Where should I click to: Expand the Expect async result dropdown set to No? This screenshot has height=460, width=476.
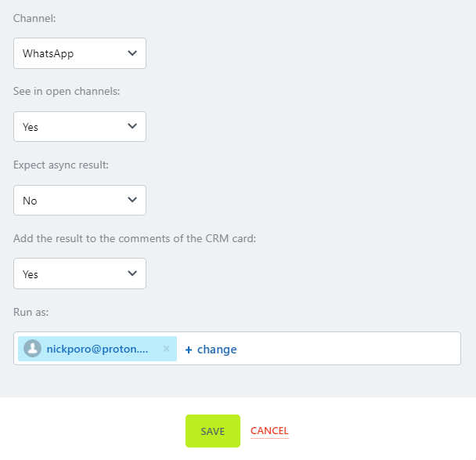coord(70,200)
